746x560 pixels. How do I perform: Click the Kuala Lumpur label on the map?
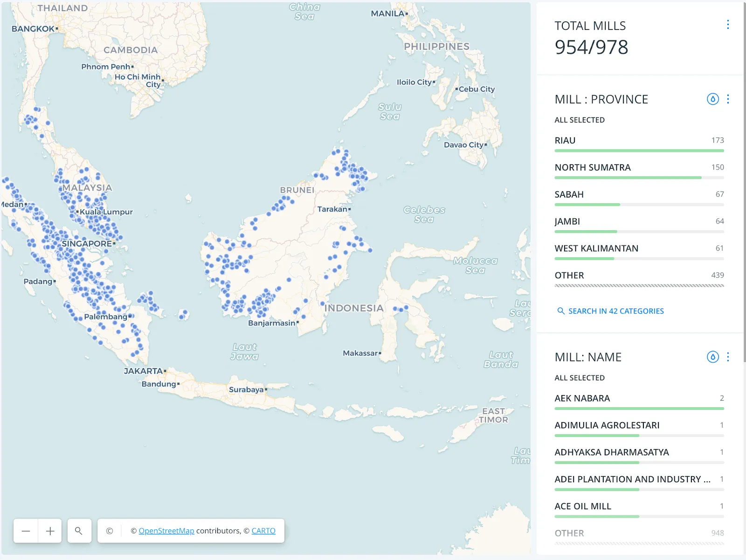tap(106, 212)
